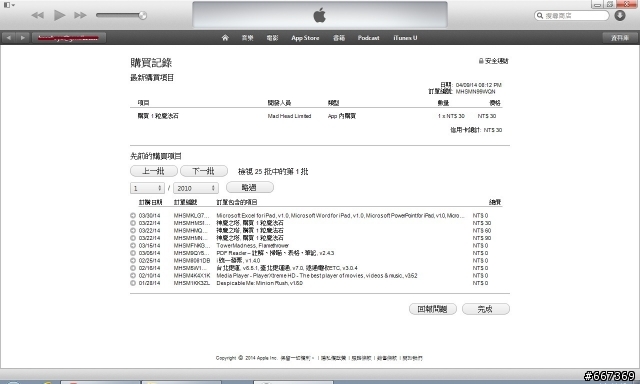Open the month dropdown showing 1
640x384 pixels.
147,188
